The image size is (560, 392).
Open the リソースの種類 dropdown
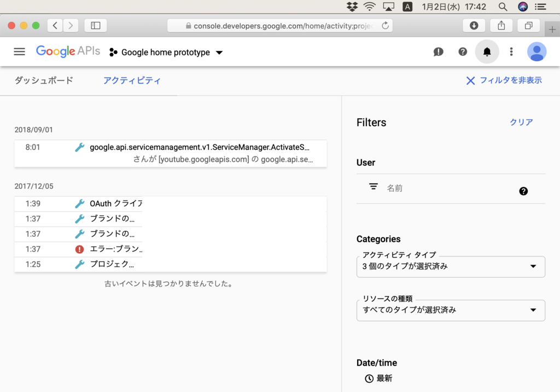click(450, 311)
